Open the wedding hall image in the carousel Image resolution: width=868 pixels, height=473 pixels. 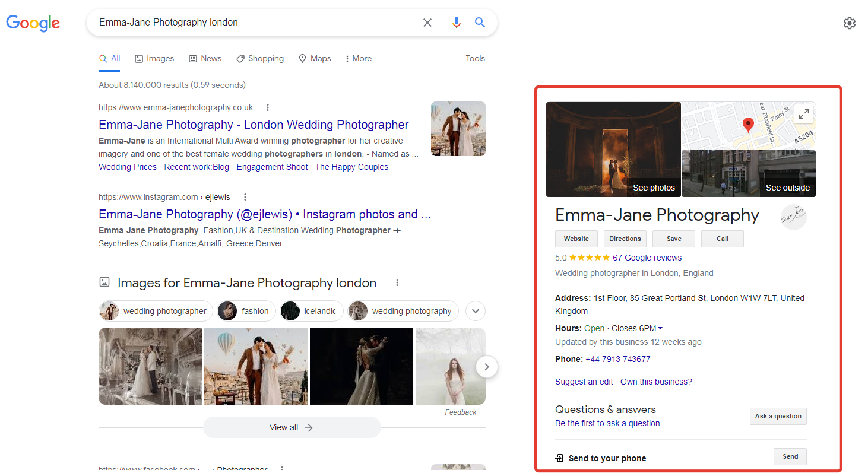pyautogui.click(x=150, y=366)
